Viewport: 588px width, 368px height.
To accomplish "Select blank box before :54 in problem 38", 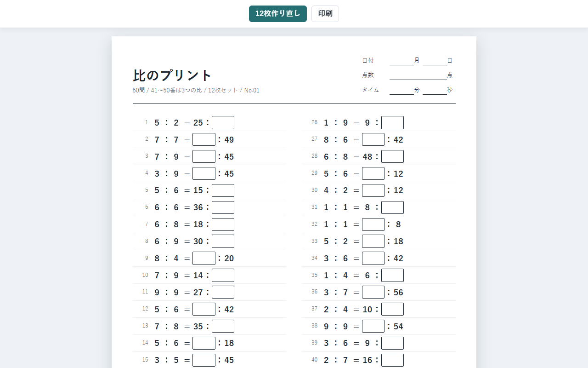I will pos(373,326).
